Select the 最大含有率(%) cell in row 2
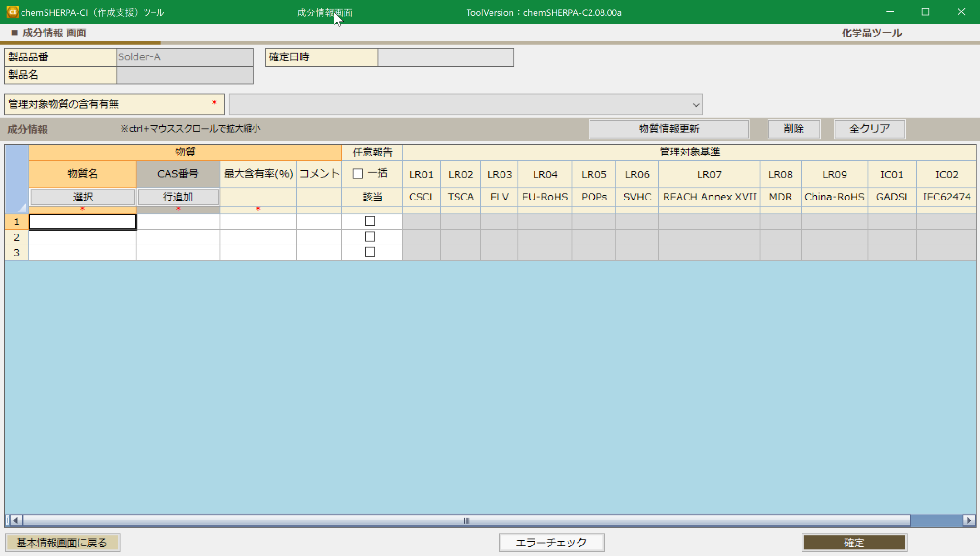 (x=257, y=236)
